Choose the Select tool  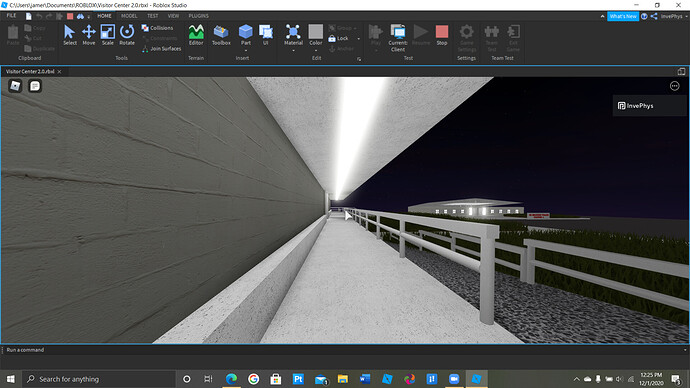coord(70,35)
